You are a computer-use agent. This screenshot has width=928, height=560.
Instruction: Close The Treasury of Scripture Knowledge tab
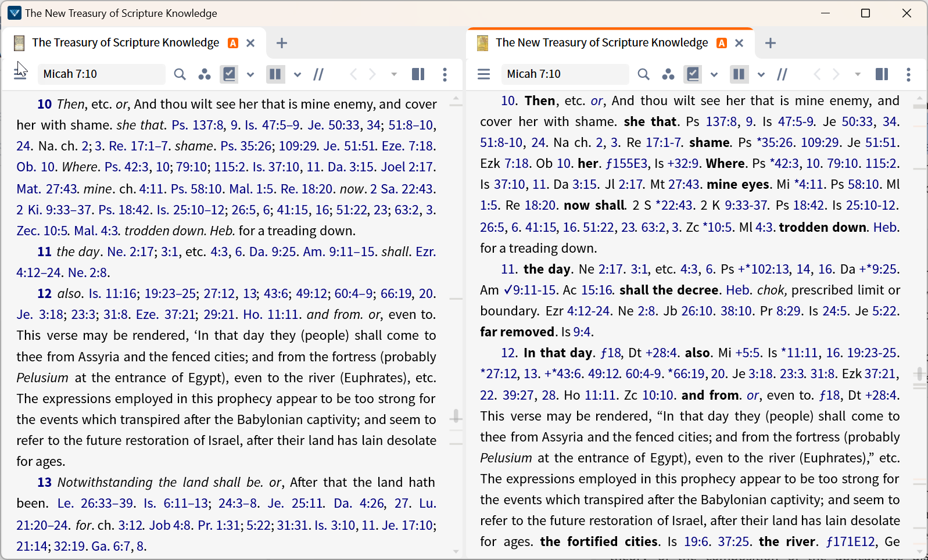250,43
